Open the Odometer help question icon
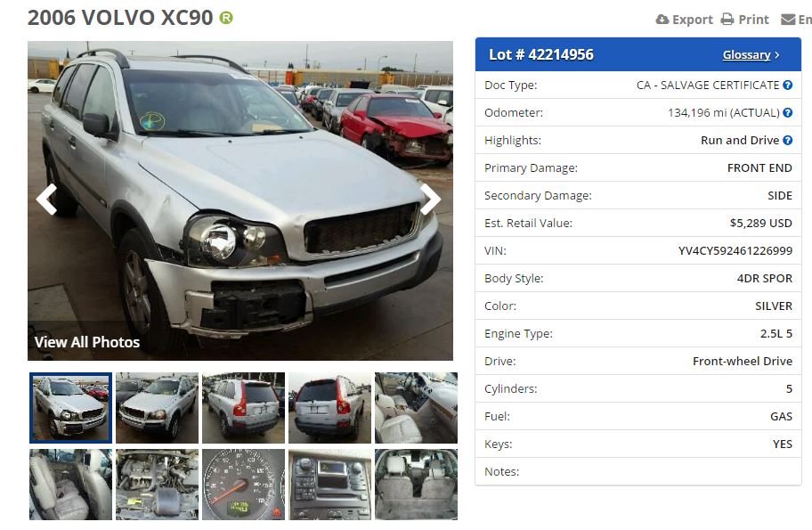The width and height of the screenshot is (812, 530). point(787,112)
